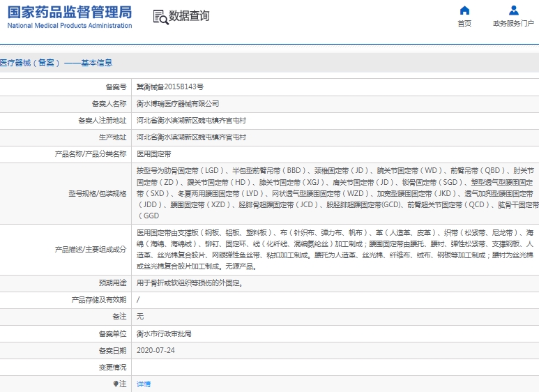This screenshot has height=392, width=539.
Task: Select the 备注 value 无
Action: tap(140, 317)
